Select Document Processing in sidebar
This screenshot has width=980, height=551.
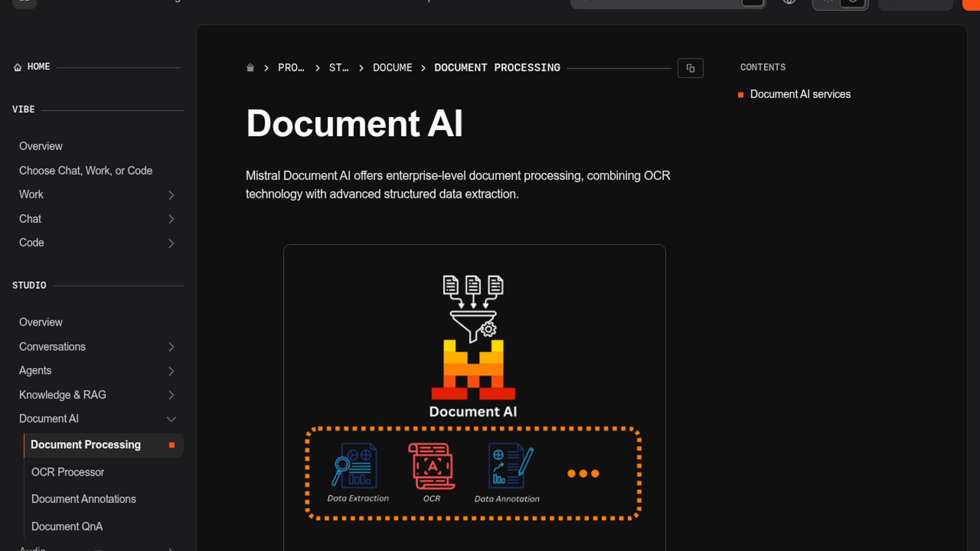104,445
